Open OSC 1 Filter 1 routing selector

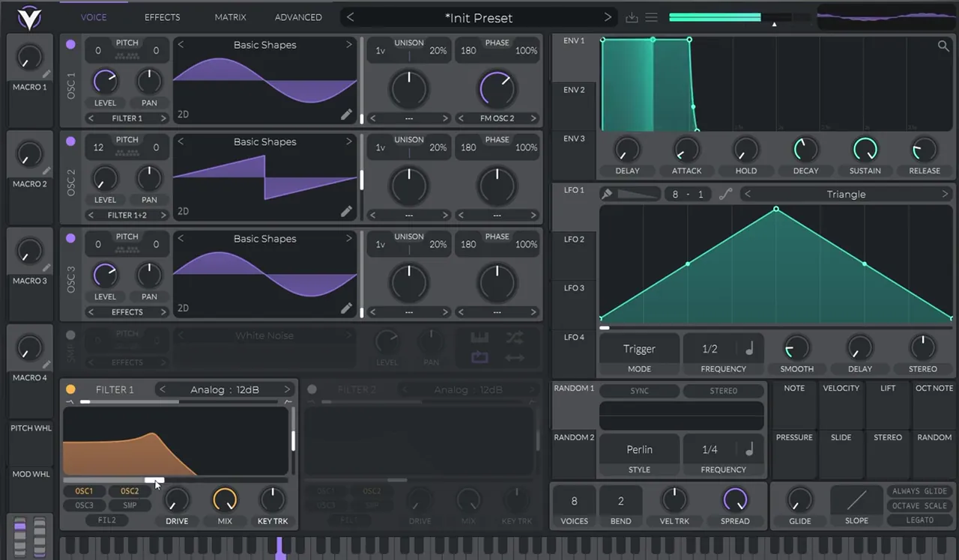(x=127, y=118)
